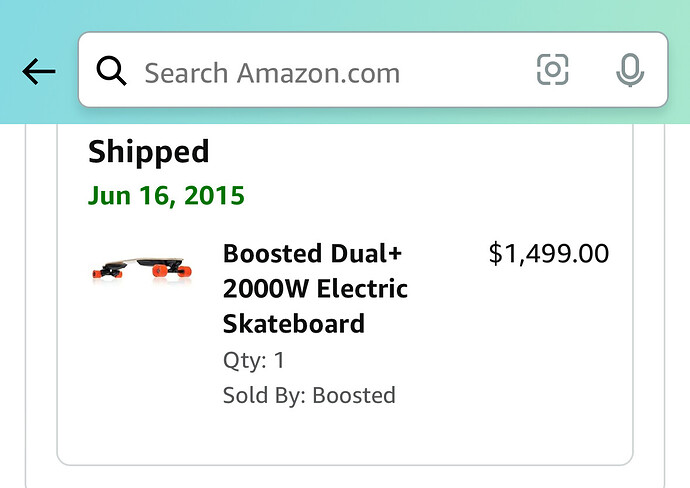Tap the Qty: 1 label
The height and width of the screenshot is (488, 690).
[x=253, y=360]
